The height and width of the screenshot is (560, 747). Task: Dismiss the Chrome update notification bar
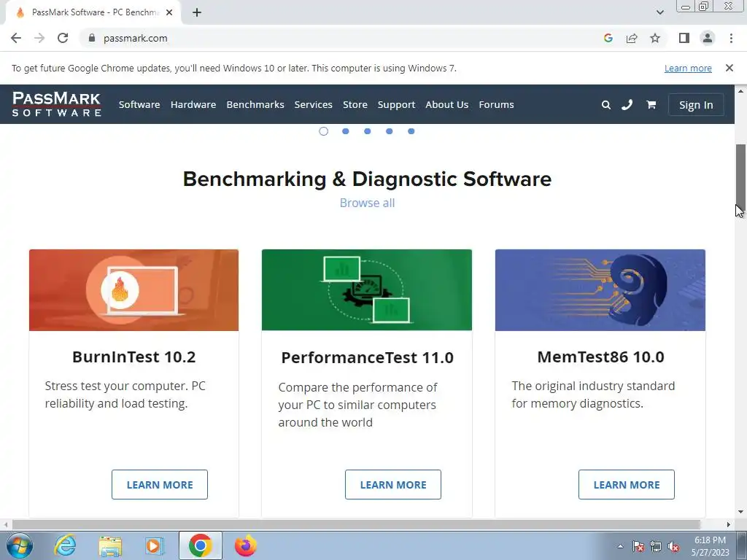click(x=729, y=68)
